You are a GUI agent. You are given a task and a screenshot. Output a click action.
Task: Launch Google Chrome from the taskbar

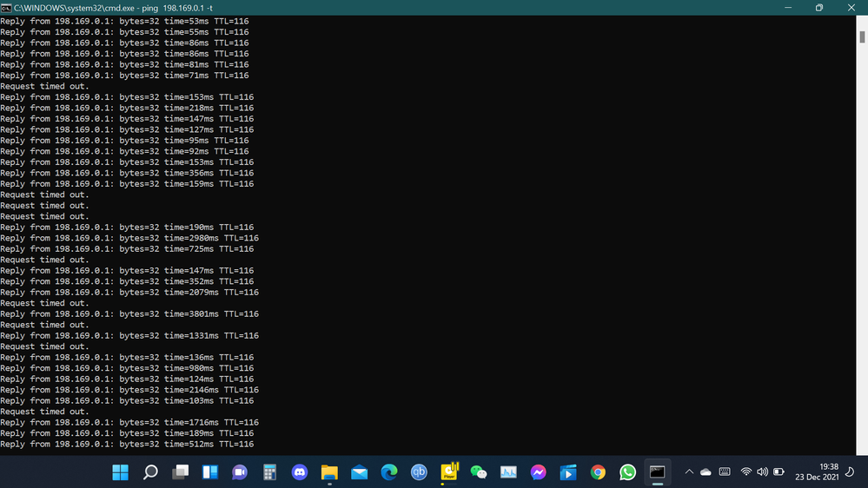point(598,472)
